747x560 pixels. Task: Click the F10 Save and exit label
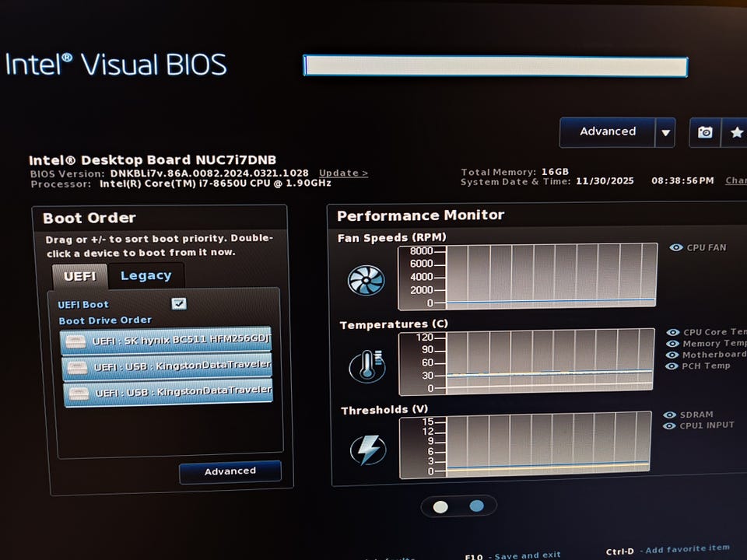coord(513,555)
